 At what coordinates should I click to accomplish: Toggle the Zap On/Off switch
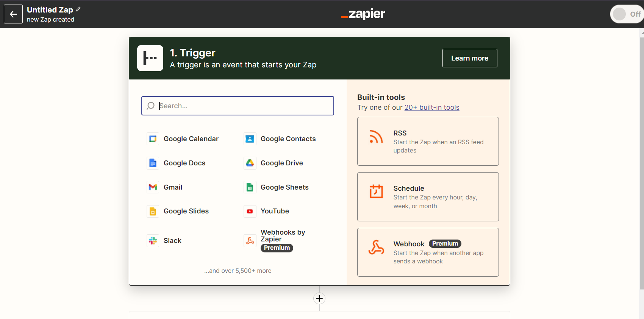[x=626, y=14]
